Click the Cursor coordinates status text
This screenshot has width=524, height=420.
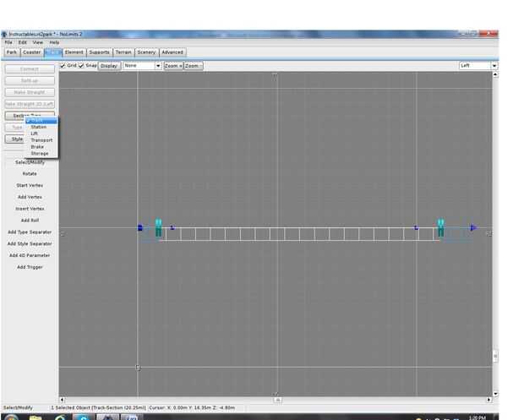pyautogui.click(x=192, y=408)
